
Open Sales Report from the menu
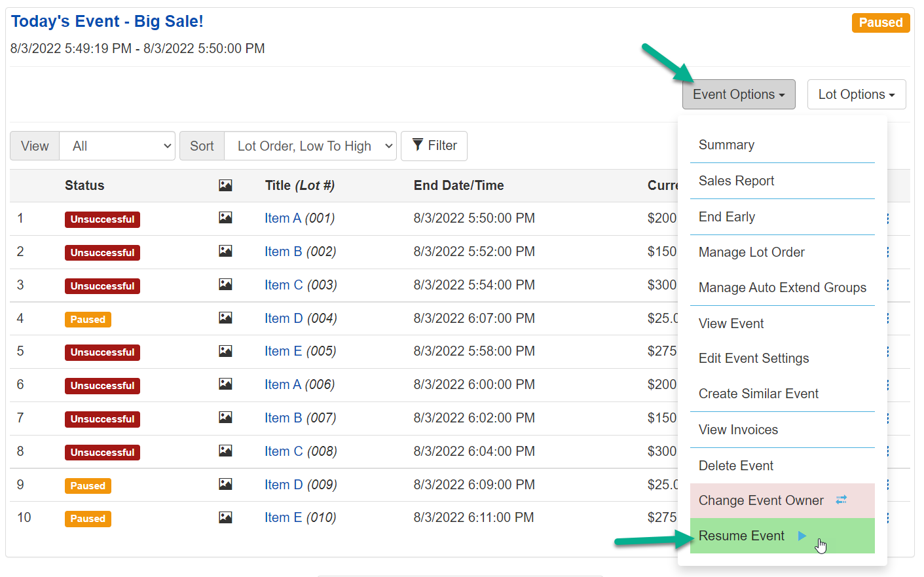tap(783, 181)
